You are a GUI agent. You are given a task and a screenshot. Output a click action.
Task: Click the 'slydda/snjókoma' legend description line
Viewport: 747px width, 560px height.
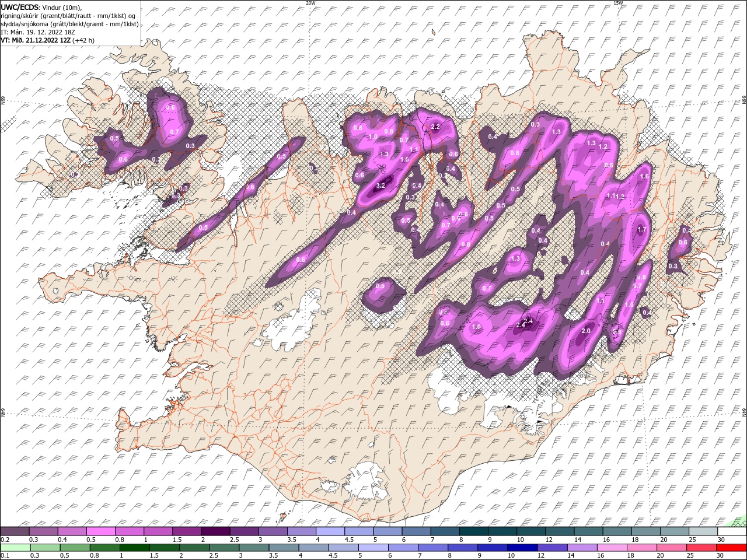(70, 24)
